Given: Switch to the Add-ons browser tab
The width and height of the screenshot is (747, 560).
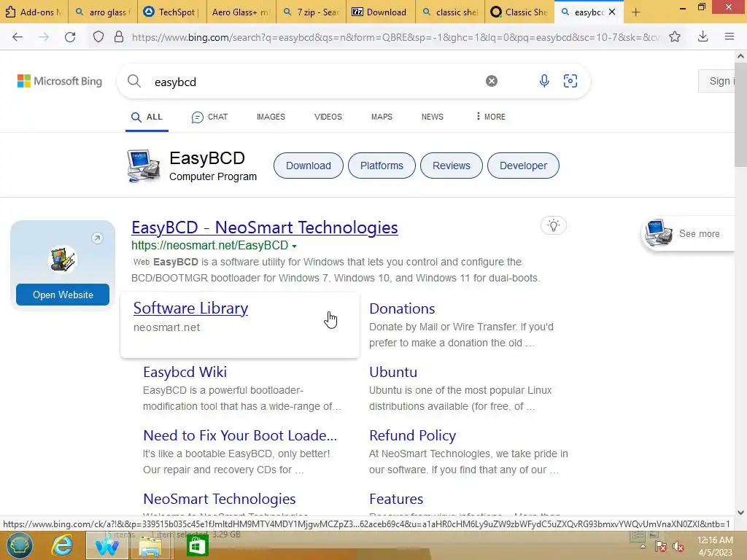Looking at the screenshot, I should point(34,12).
